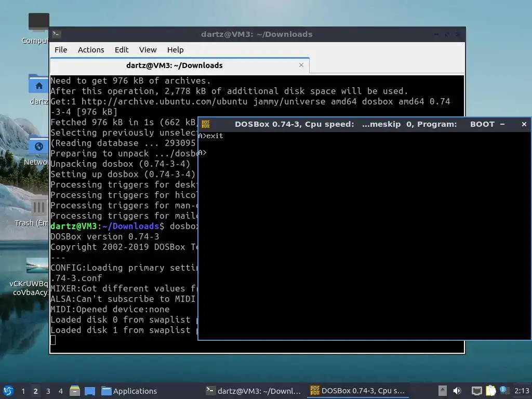Click the DOSBox logo in DOSBox title bar
The width and height of the screenshot is (532, 399).
coord(206,124)
